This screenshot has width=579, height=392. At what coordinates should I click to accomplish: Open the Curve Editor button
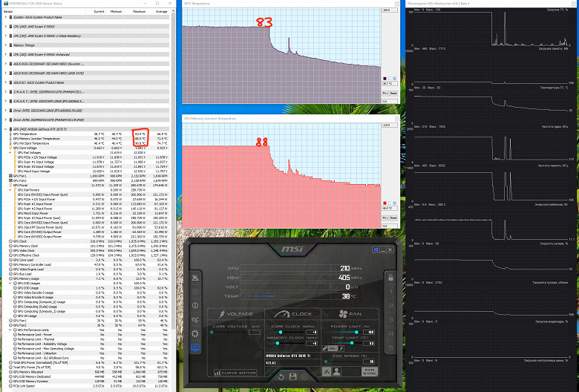(235, 373)
